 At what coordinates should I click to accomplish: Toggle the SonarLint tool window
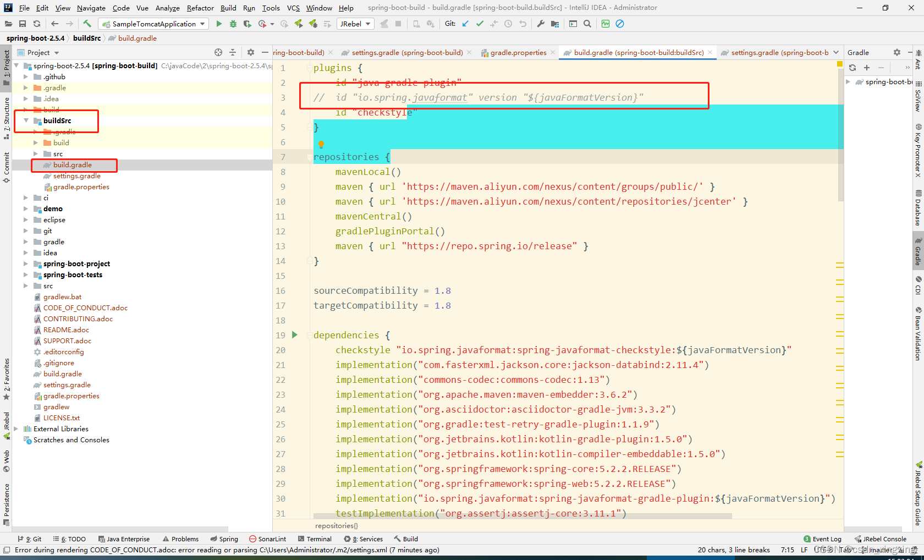tap(268, 539)
